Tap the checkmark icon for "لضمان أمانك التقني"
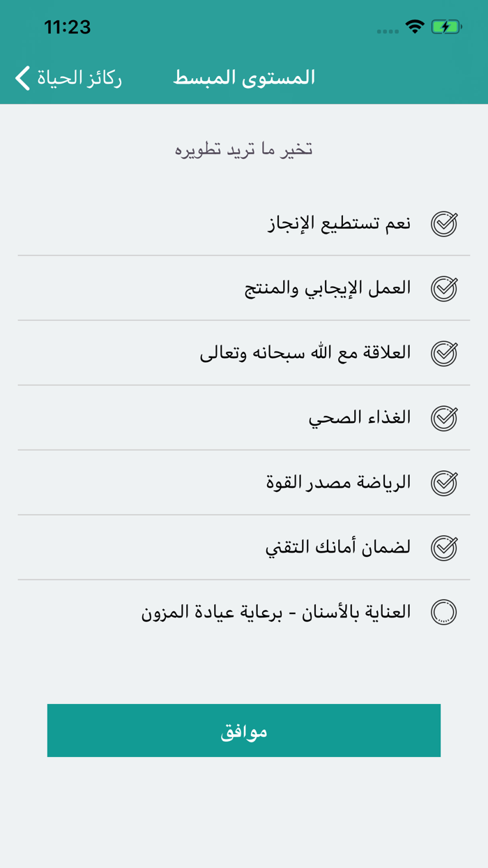The width and height of the screenshot is (488, 868). (x=444, y=547)
